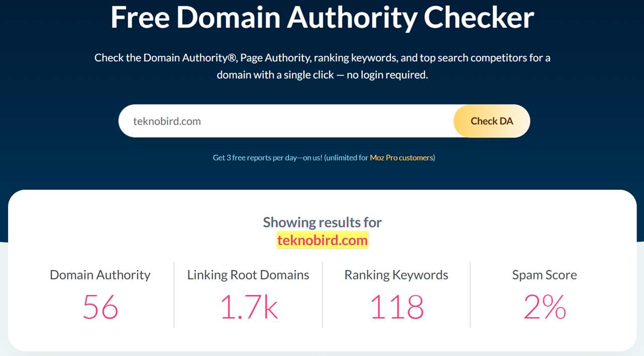Click the Check DA button
644x356 pixels.
(492, 121)
